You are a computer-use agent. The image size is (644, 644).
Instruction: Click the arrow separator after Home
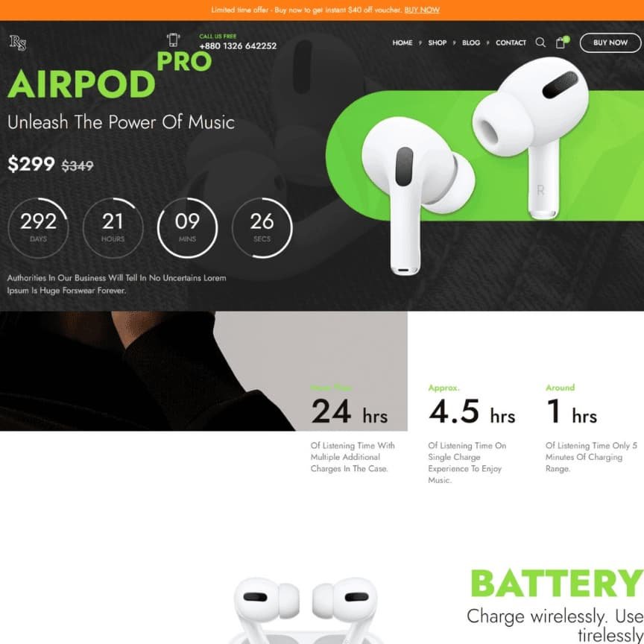click(420, 42)
